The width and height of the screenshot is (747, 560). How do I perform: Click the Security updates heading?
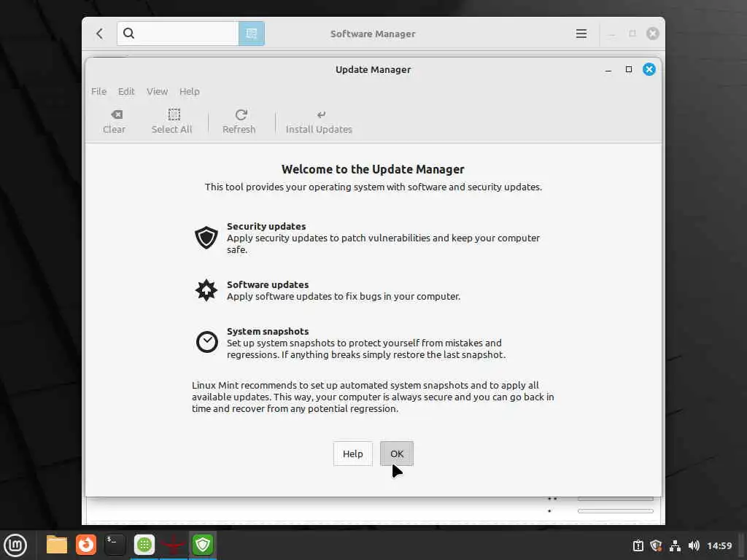(266, 226)
